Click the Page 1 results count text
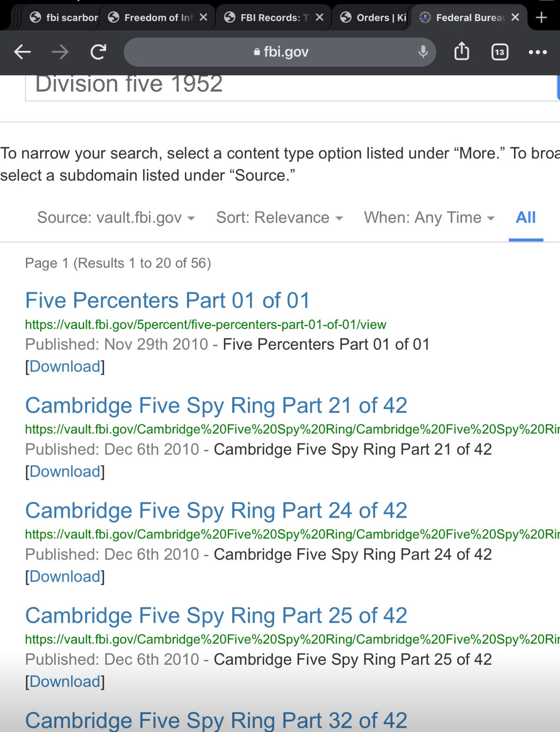This screenshot has height=732, width=560. [x=118, y=263]
